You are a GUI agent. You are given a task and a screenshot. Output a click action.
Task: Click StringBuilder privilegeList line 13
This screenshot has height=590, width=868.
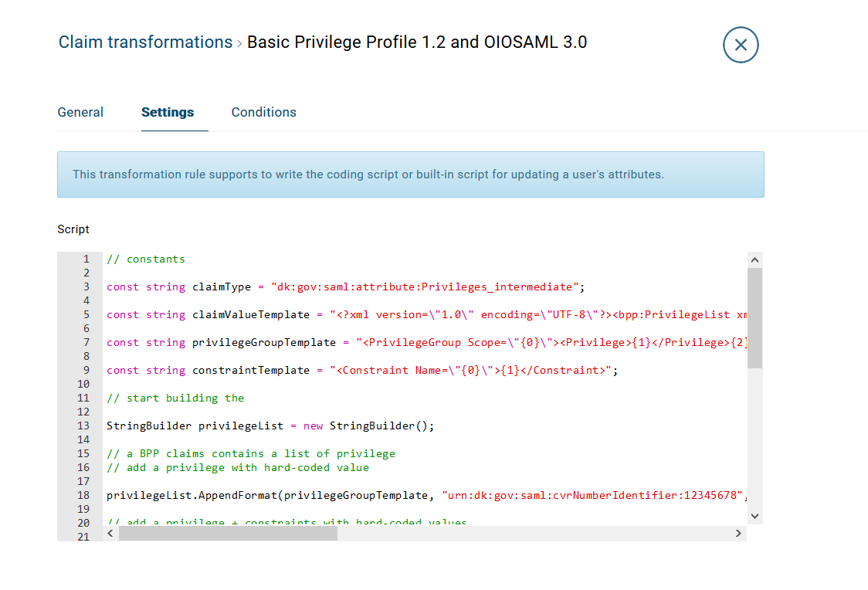coord(270,426)
